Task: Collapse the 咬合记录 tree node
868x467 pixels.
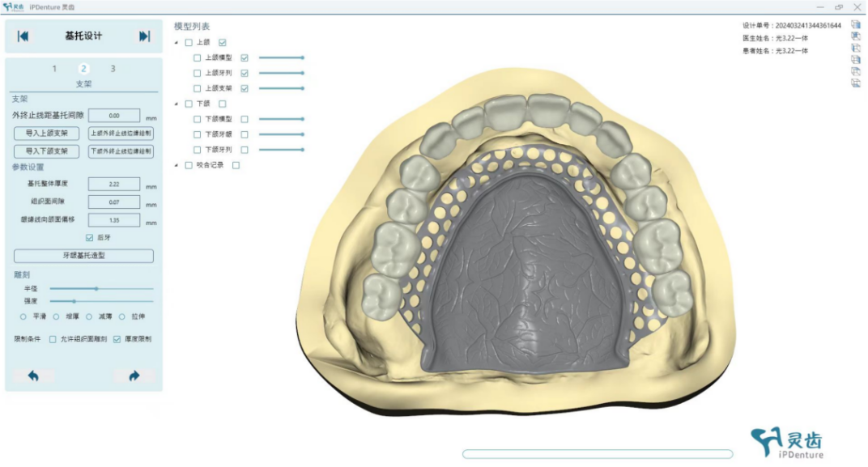Action: point(177,166)
